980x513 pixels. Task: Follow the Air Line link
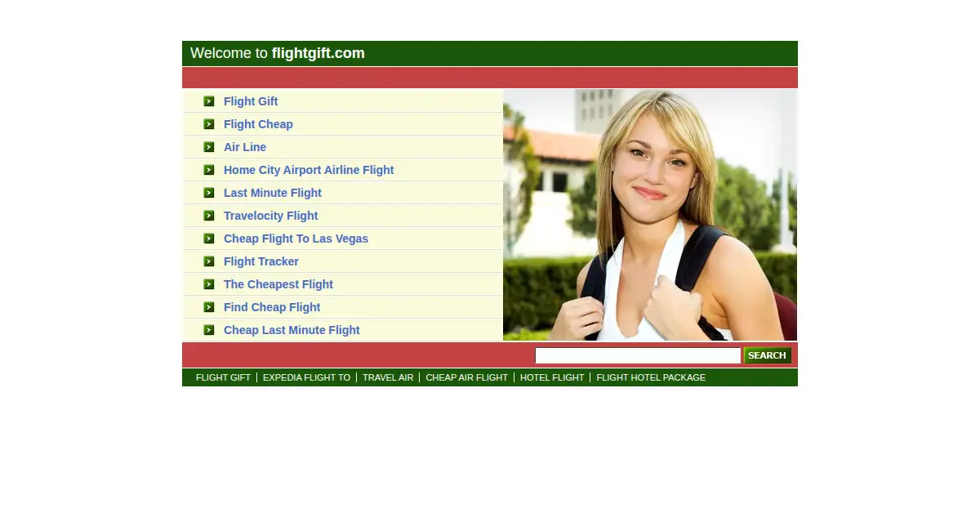pyautogui.click(x=245, y=147)
